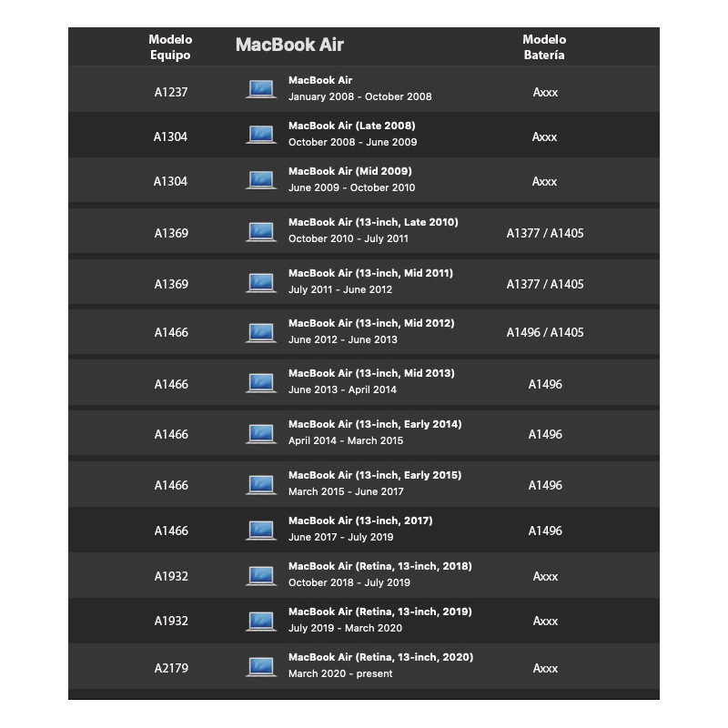The height and width of the screenshot is (728, 728).
Task: Click the Axxx battery cell in the A2179 row
Action: tap(545, 669)
